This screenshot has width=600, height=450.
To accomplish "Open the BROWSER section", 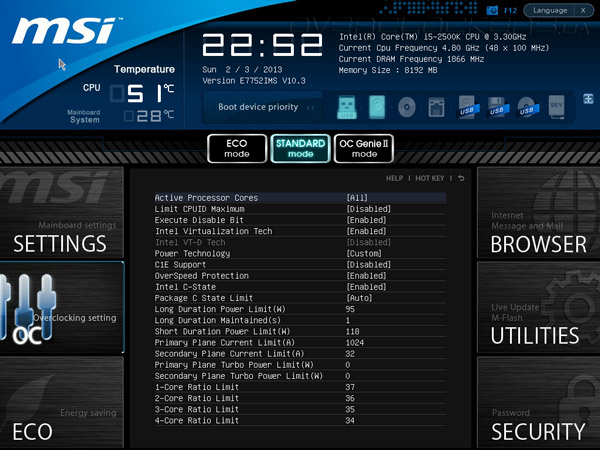I will [x=538, y=212].
